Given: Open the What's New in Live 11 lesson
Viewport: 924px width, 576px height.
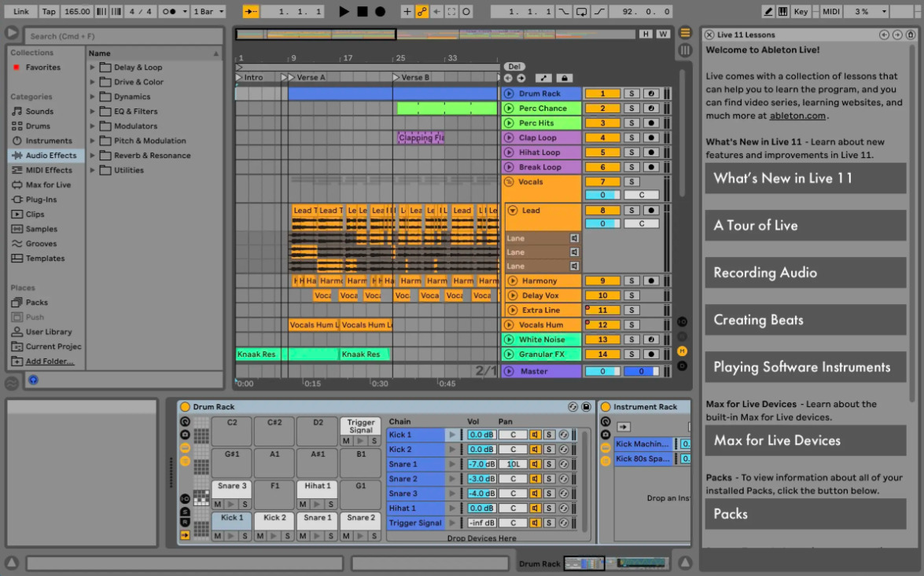Looking at the screenshot, I should click(805, 178).
